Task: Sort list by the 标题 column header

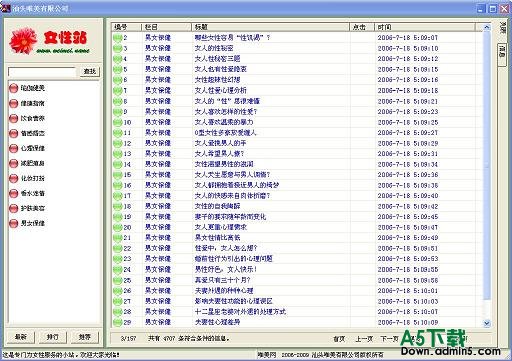Action: point(270,27)
